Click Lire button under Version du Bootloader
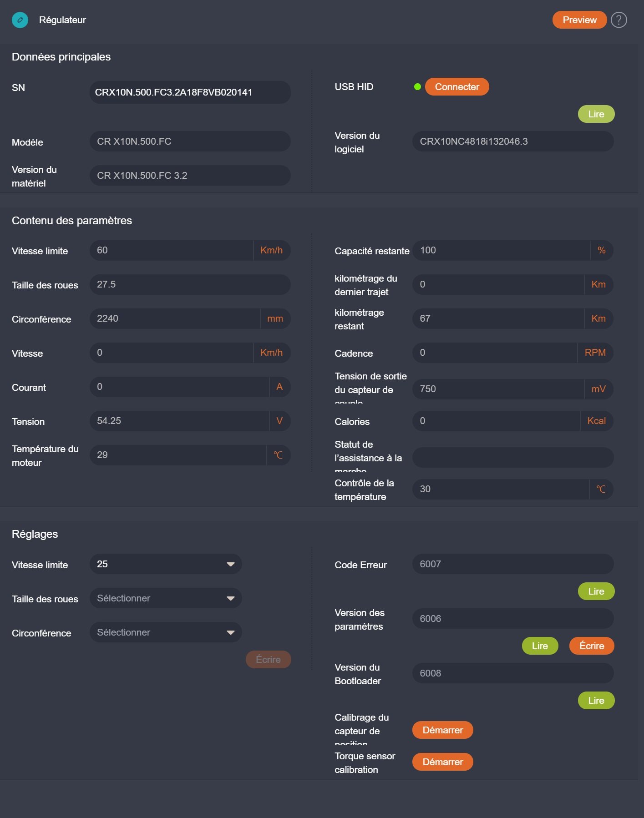This screenshot has width=644, height=818. [596, 701]
